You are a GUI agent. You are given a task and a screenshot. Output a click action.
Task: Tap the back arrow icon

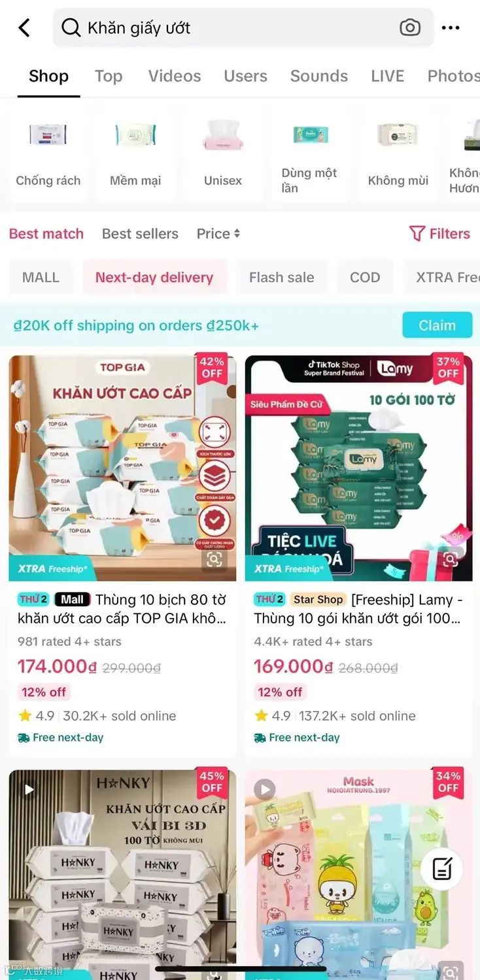(24, 27)
